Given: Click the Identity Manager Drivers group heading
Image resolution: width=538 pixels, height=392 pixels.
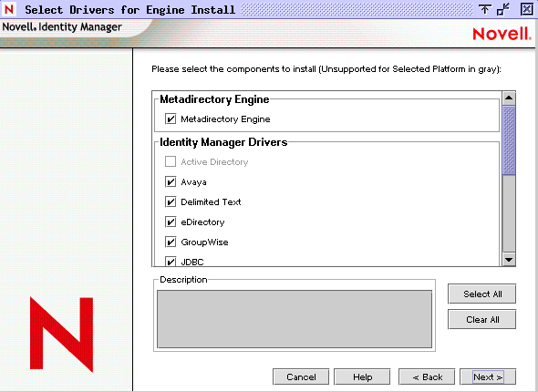Looking at the screenshot, I should pyautogui.click(x=223, y=142).
